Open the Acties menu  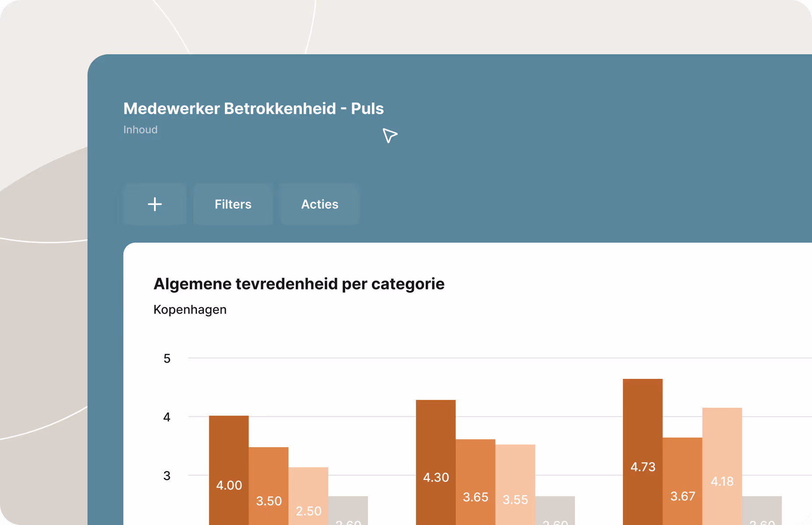[x=319, y=204]
